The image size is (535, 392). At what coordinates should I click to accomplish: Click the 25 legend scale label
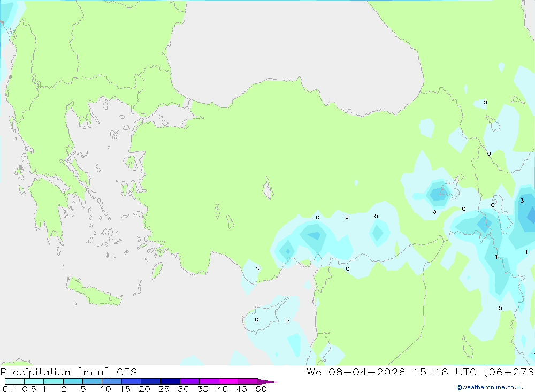pos(164,389)
